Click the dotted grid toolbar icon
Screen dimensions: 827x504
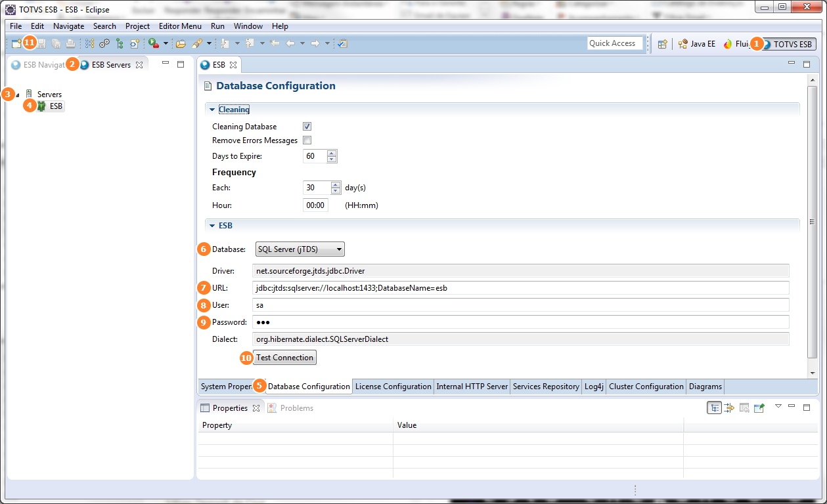(x=89, y=44)
